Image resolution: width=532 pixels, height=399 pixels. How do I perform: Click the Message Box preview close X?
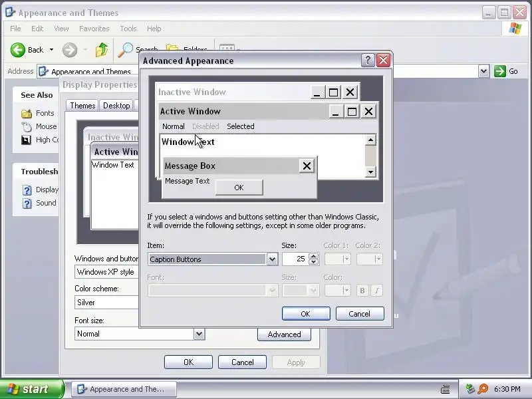coord(307,166)
